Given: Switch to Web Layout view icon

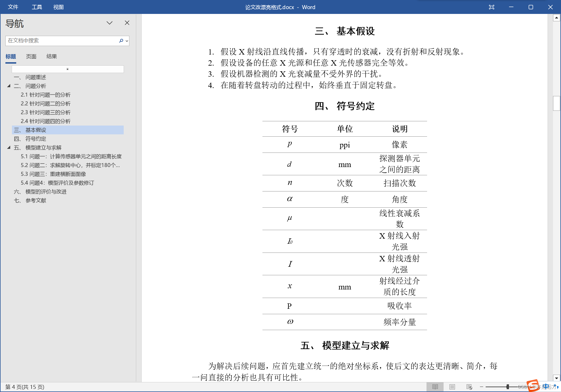Looking at the screenshot, I should pyautogui.click(x=469, y=387).
